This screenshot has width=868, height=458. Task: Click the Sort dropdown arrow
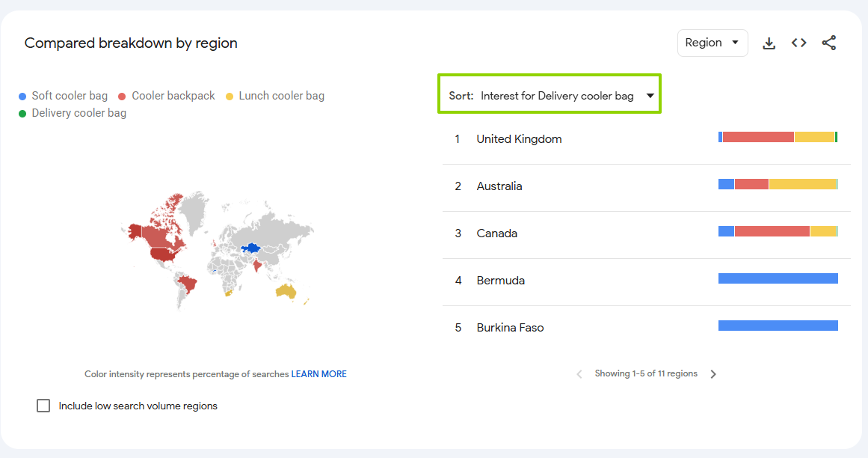coord(650,96)
